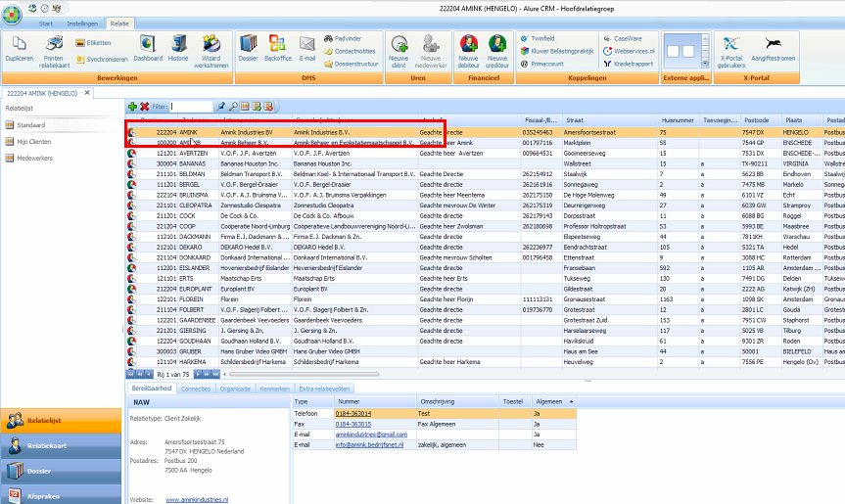Switch to the Instellingen ribbon tab

coord(82,23)
